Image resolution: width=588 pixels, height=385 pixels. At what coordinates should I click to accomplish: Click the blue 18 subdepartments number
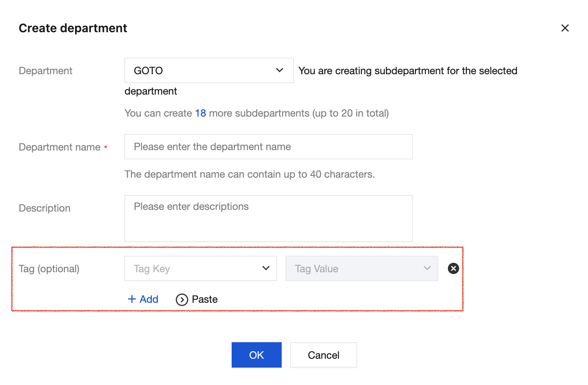[200, 113]
